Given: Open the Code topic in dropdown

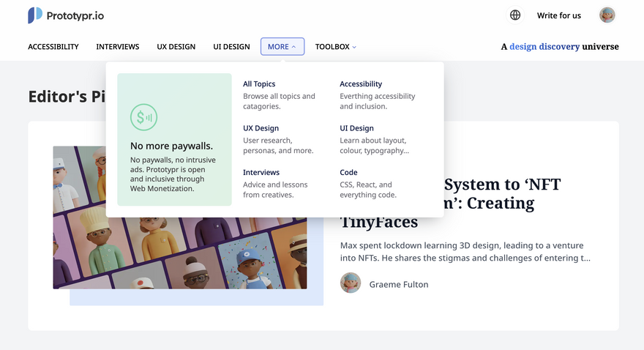Looking at the screenshot, I should [x=348, y=173].
